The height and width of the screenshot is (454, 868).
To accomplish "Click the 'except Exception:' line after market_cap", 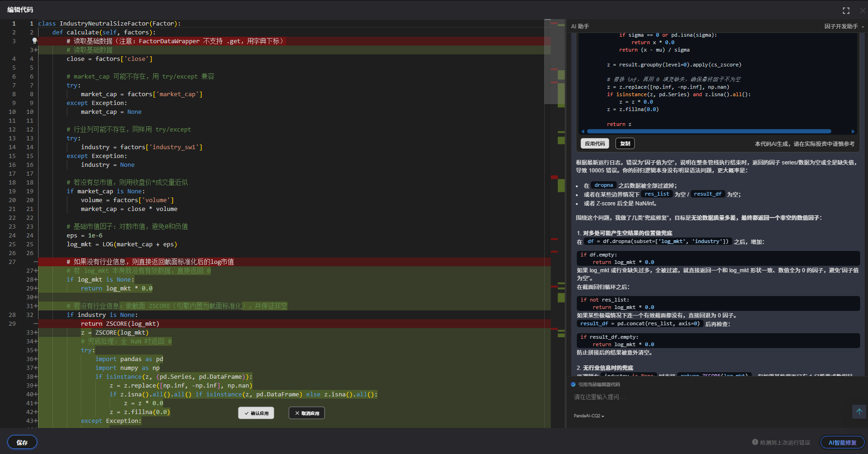I will [97, 103].
